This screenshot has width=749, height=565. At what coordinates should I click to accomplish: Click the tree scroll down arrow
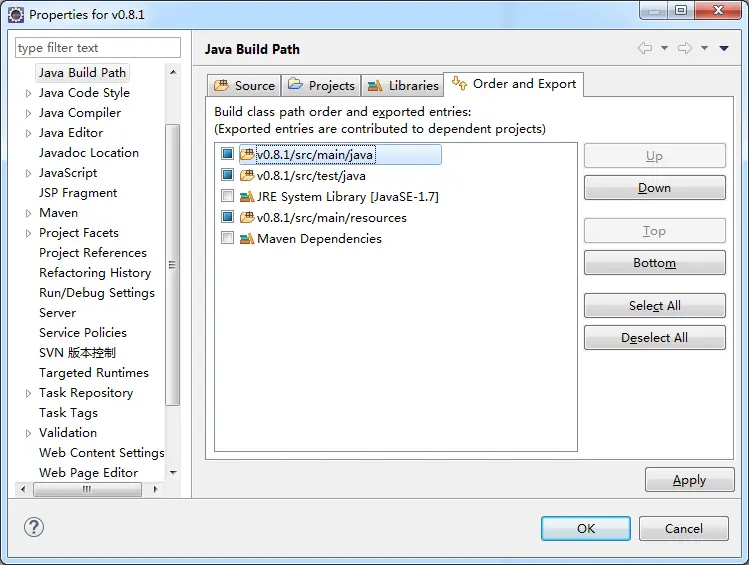(173, 473)
